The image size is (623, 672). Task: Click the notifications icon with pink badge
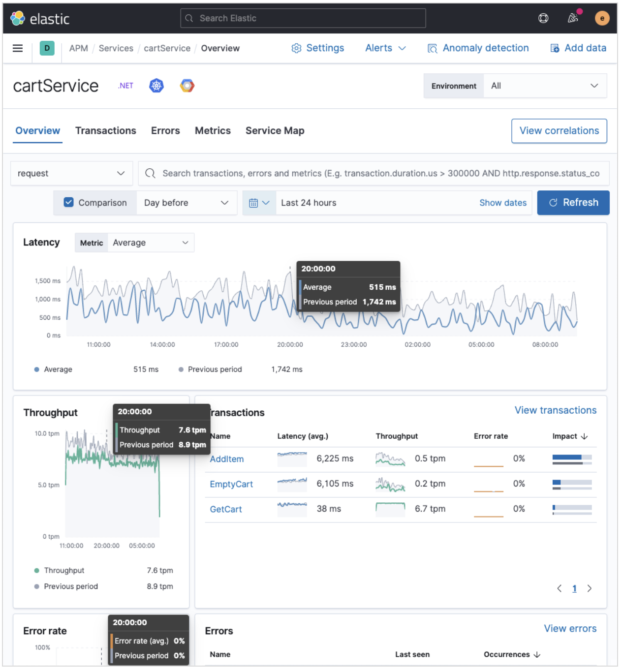point(571,18)
